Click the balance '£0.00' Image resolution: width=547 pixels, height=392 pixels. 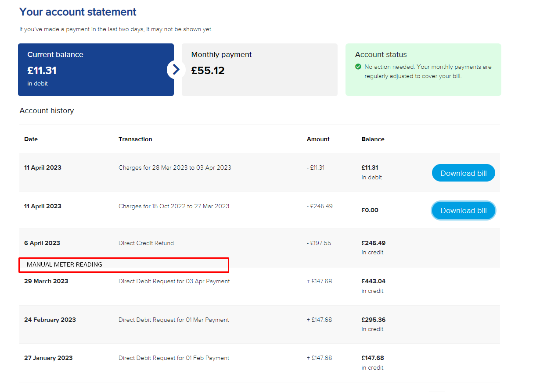point(370,210)
